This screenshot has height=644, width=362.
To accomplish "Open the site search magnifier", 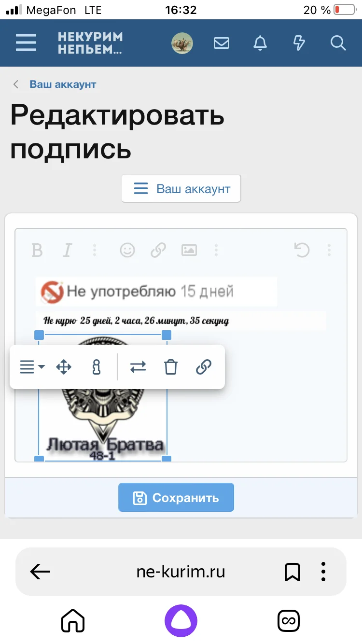I will click(338, 43).
